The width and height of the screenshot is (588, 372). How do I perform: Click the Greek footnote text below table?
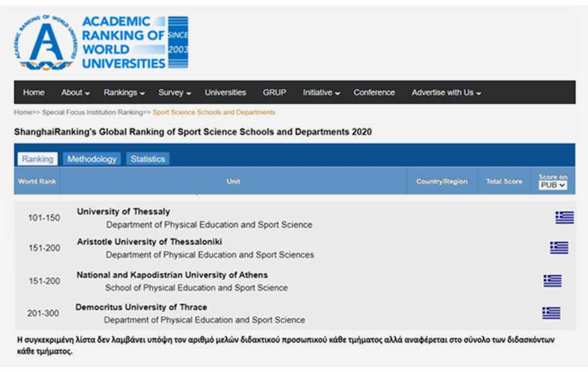pyautogui.click(x=286, y=345)
